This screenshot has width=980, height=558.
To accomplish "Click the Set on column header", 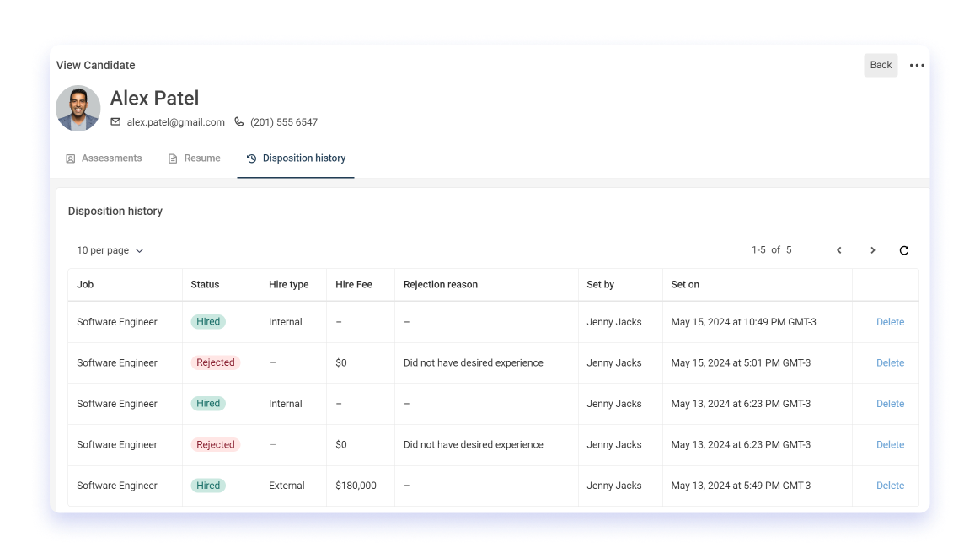I will click(x=685, y=285).
